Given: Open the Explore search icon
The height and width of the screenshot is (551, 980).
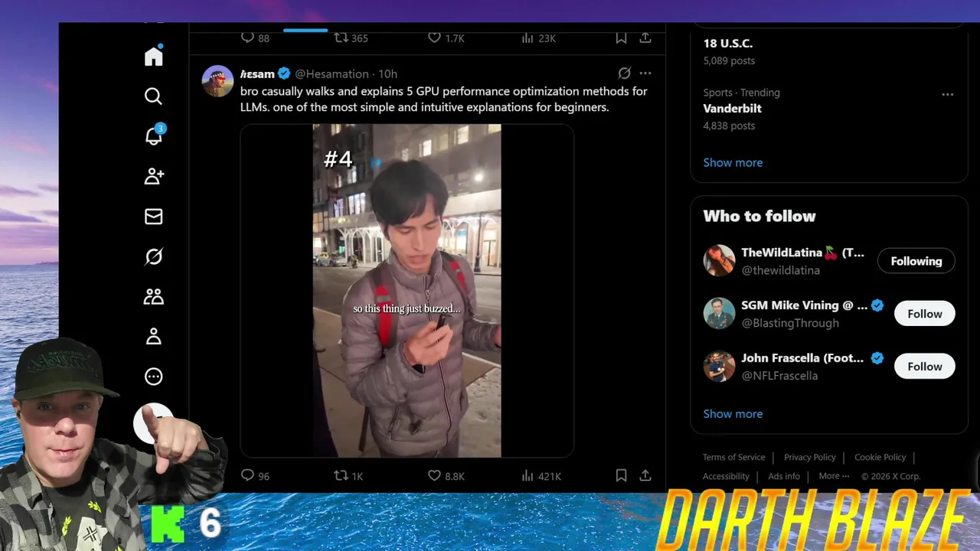Looking at the screenshot, I should pyautogui.click(x=154, y=96).
